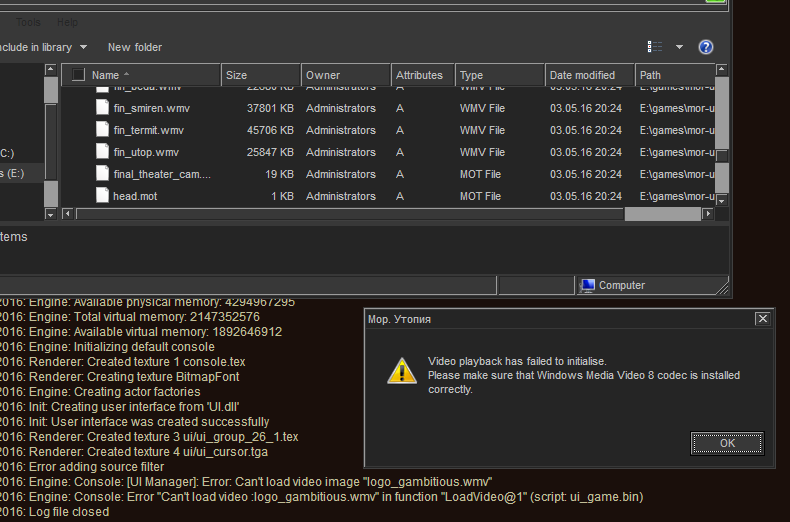Screen dimensions: 790x522
Task: Click the horizontal scrollbar right arrow
Action: click(708, 213)
